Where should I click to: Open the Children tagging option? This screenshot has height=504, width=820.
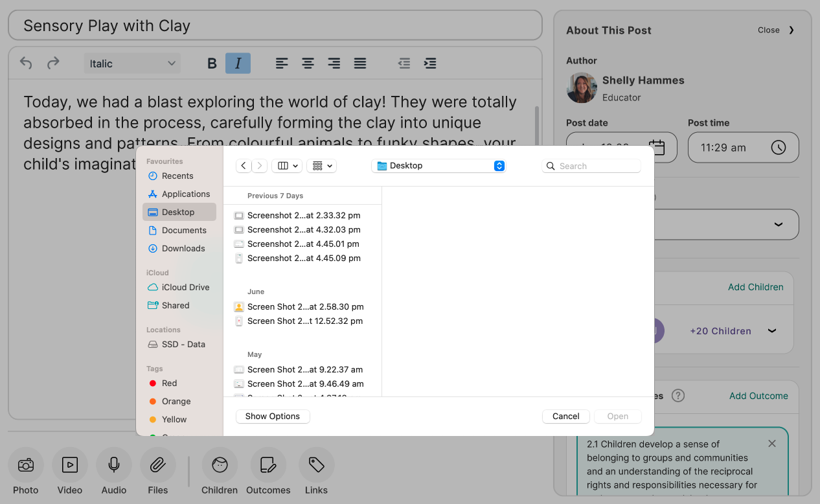coord(220,471)
